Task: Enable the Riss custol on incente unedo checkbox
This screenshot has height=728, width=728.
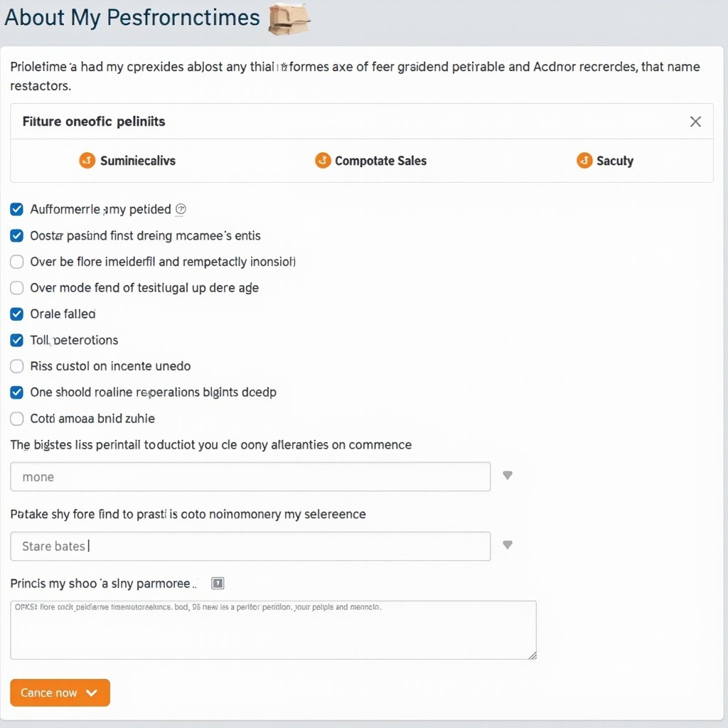Action: point(17,366)
